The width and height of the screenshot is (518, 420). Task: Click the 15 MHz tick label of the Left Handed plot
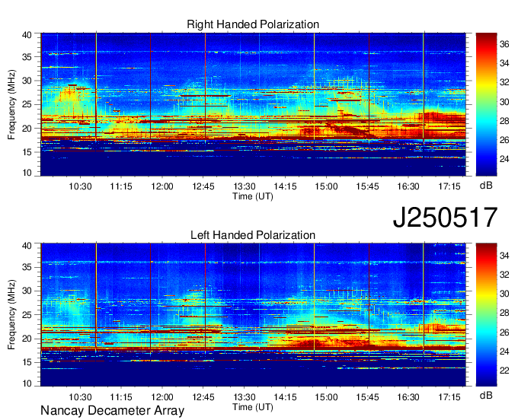click(27, 363)
